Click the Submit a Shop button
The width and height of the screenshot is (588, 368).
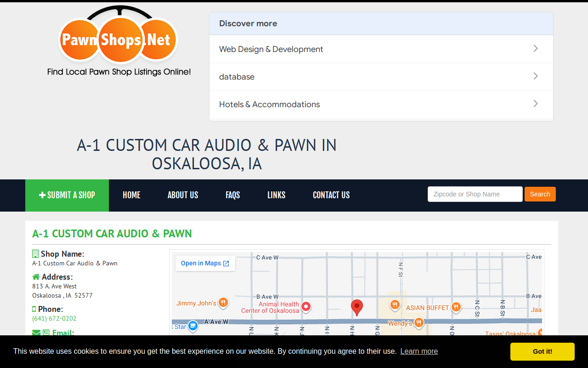(67, 195)
